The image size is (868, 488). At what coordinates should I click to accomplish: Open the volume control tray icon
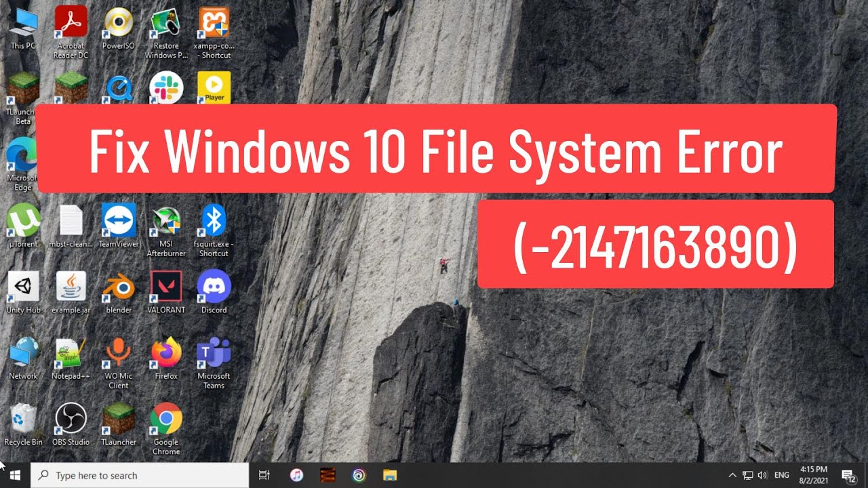point(762,476)
